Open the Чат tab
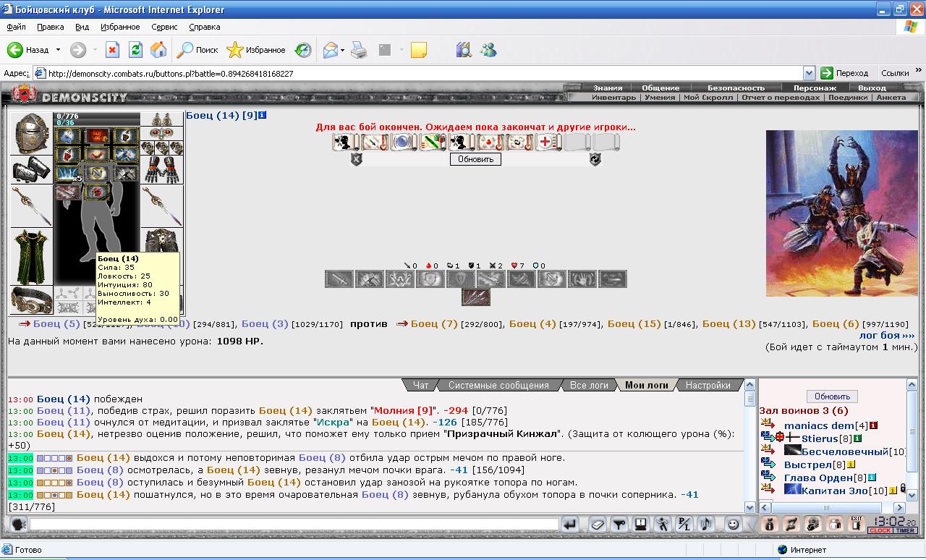The height and width of the screenshot is (560, 926). tap(420, 385)
